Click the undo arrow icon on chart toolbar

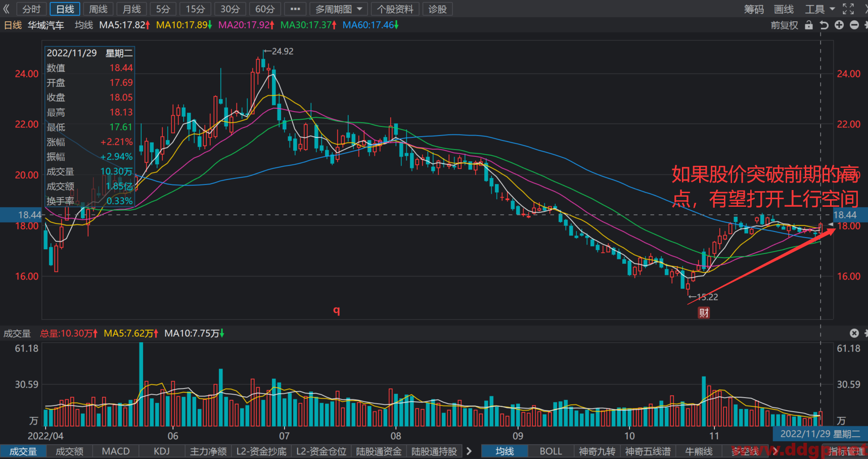824,25
